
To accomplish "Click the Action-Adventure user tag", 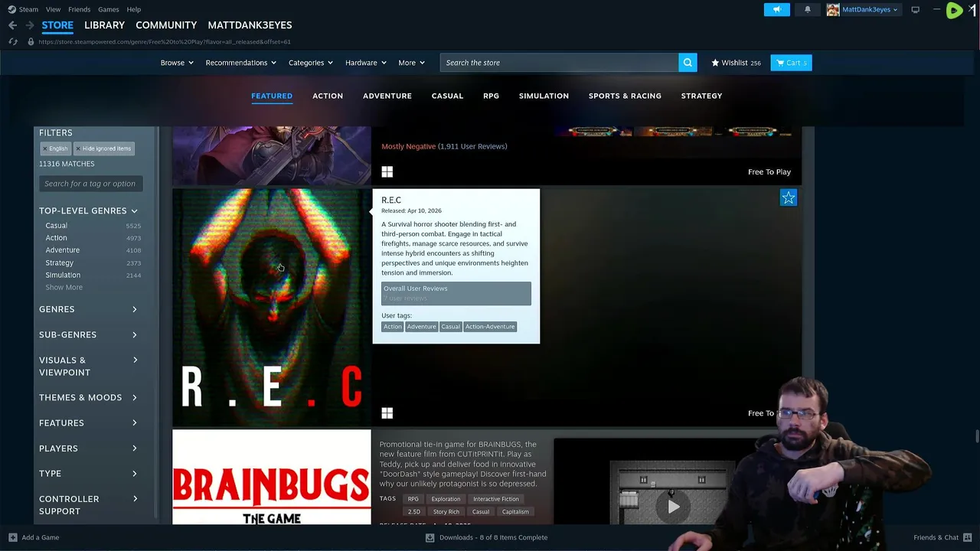I will tap(490, 327).
